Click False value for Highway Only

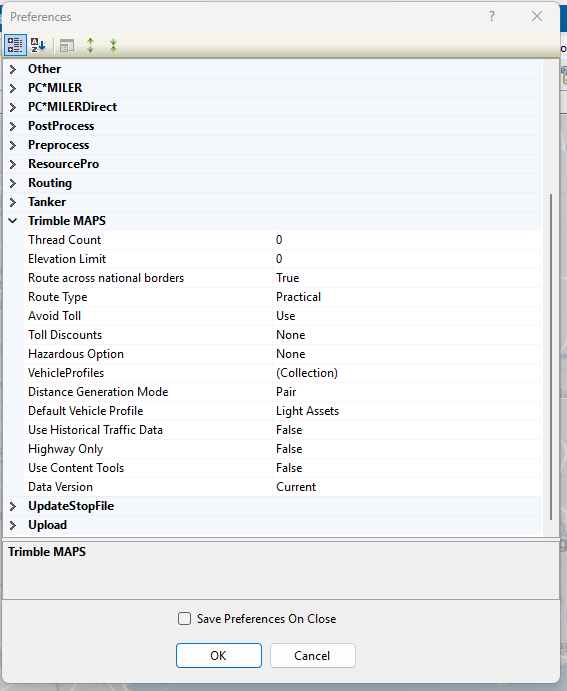click(x=408, y=448)
